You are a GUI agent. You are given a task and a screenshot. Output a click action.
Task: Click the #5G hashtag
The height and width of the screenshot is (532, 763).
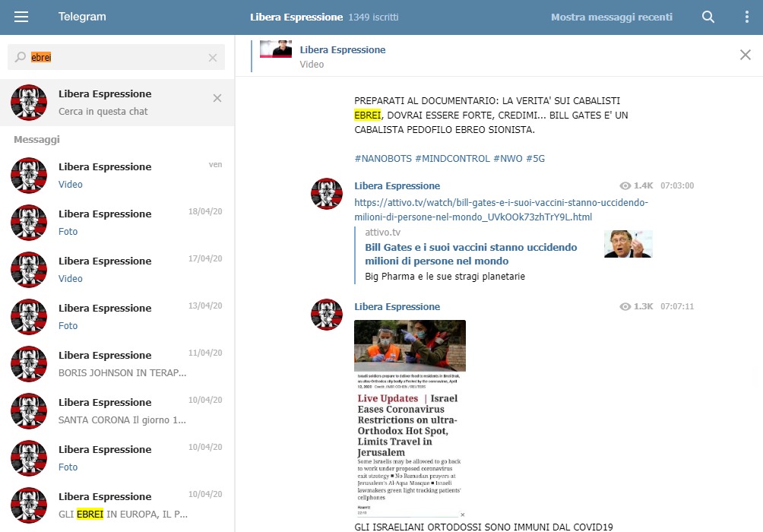535,159
